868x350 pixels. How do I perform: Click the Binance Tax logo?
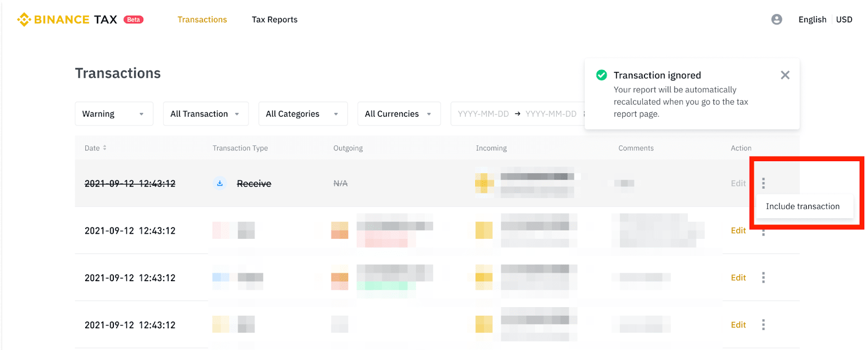67,20
